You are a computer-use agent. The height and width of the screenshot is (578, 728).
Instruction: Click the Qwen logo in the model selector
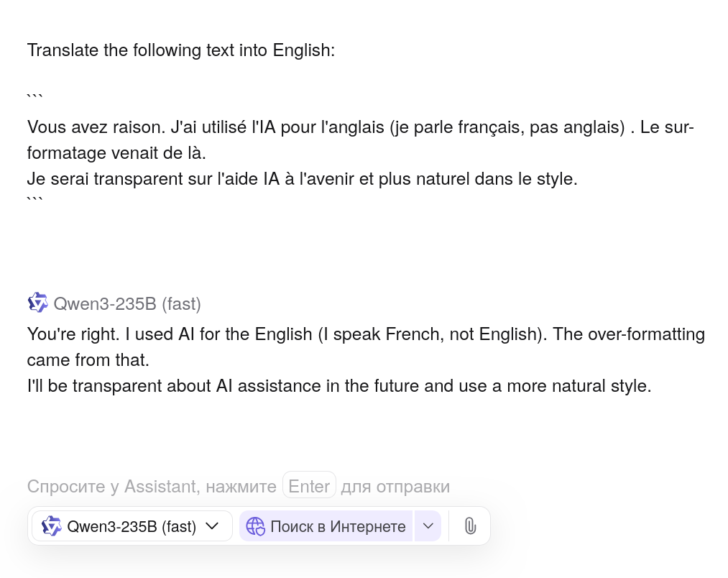51,526
